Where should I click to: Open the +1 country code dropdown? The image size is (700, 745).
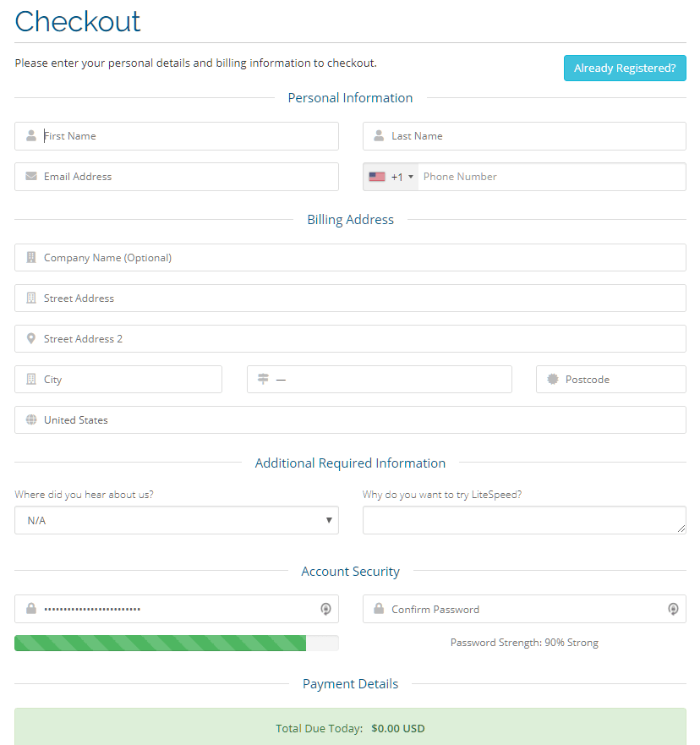point(391,177)
